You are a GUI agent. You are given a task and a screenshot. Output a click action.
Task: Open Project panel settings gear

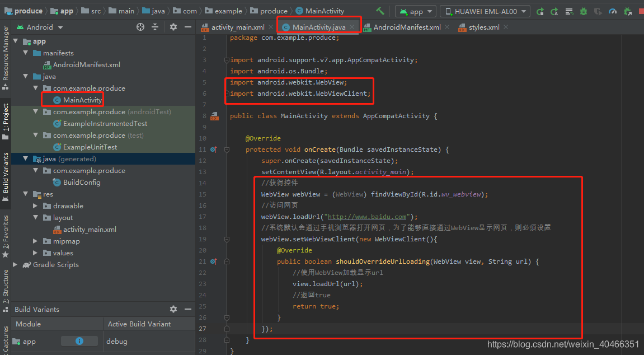(x=173, y=27)
